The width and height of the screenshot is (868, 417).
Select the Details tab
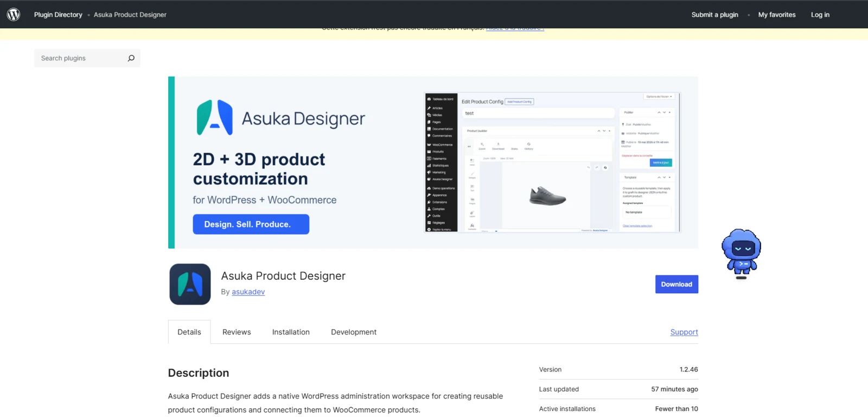point(189,332)
